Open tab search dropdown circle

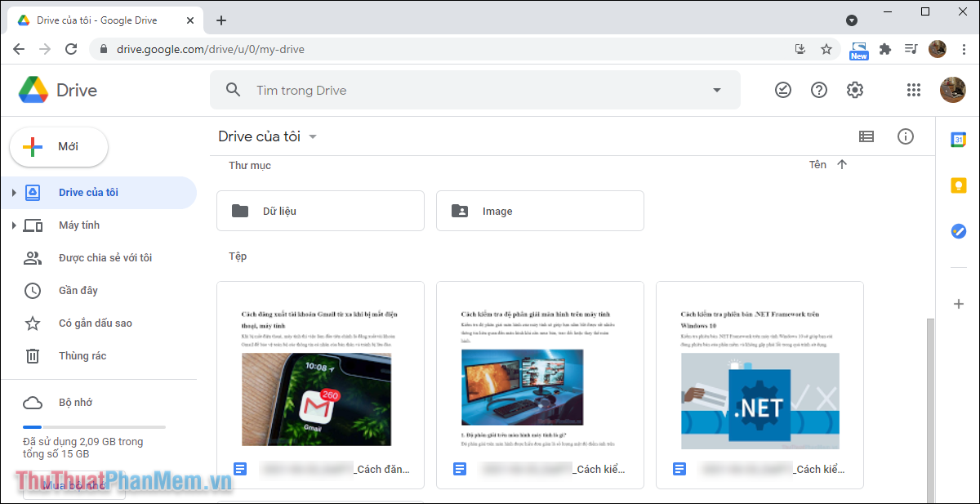tap(852, 20)
